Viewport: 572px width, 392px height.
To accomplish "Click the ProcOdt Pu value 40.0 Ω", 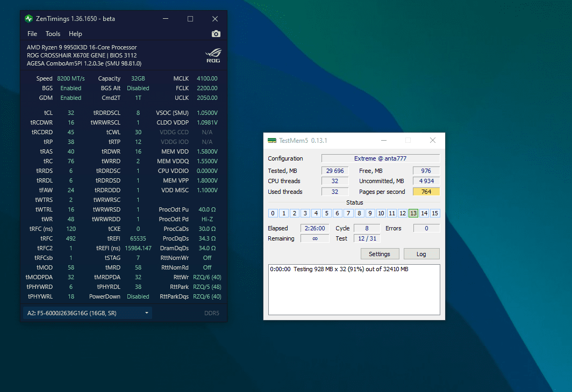I will [x=207, y=209].
